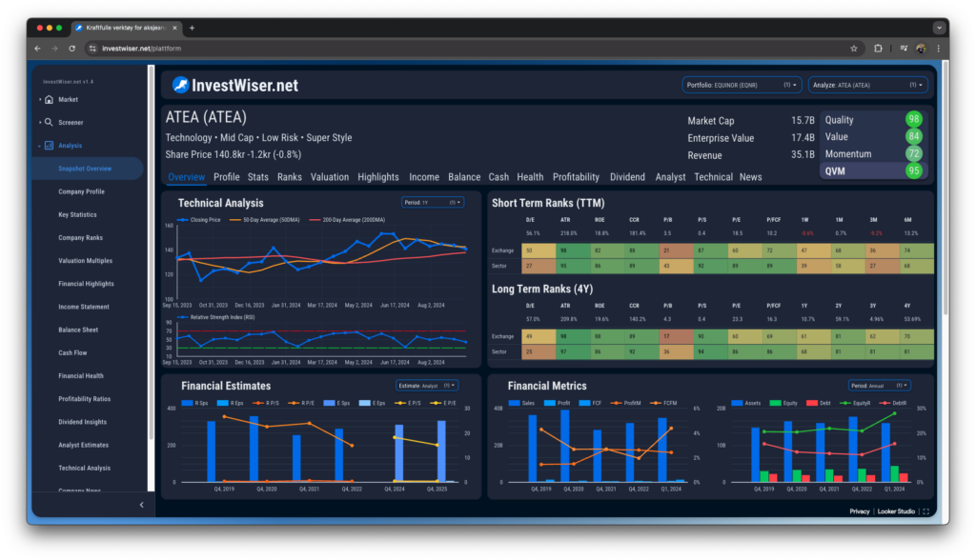
Task: Open the Analyst tab
Action: coord(670,177)
